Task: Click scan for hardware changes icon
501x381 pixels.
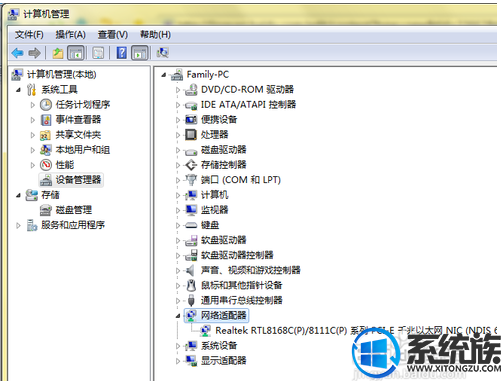Action: point(163,53)
